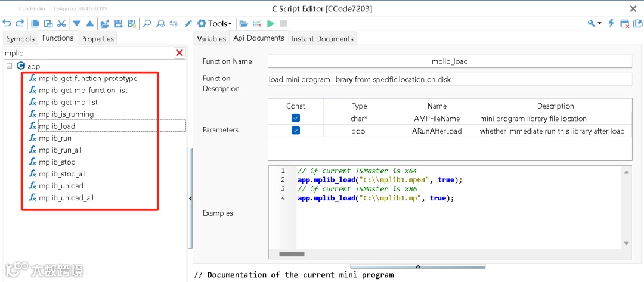
Task: Click the Find magnifier icon
Action: (x=147, y=23)
